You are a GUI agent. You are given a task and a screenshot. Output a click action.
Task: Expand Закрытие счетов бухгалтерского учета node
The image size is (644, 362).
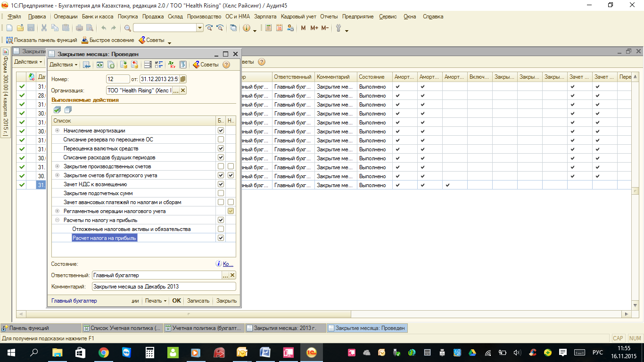tap(58, 175)
